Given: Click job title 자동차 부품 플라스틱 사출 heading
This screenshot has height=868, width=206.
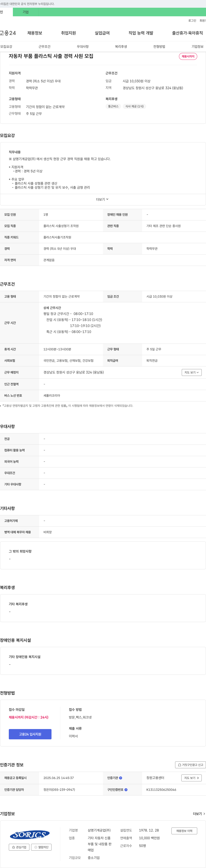Looking at the screenshot, I should click(51, 56).
